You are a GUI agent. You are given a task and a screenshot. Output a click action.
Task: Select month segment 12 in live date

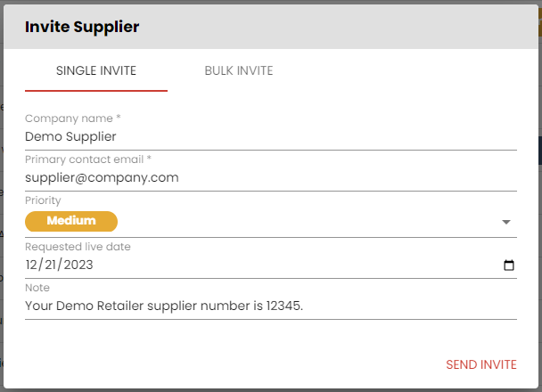[x=31, y=265]
